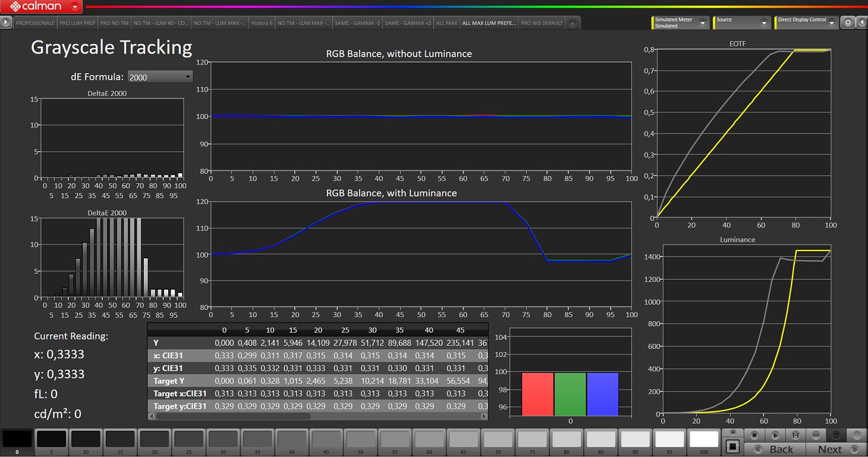Select the 45 percent gray patch
868x457 pixels.
click(326, 442)
